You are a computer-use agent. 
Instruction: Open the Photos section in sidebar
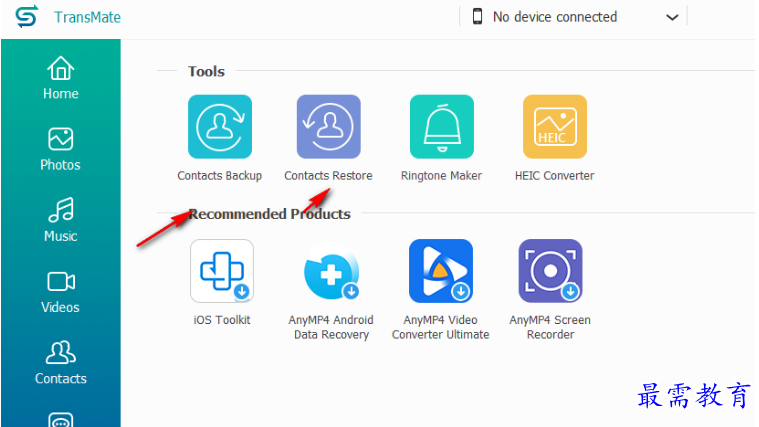click(61, 150)
